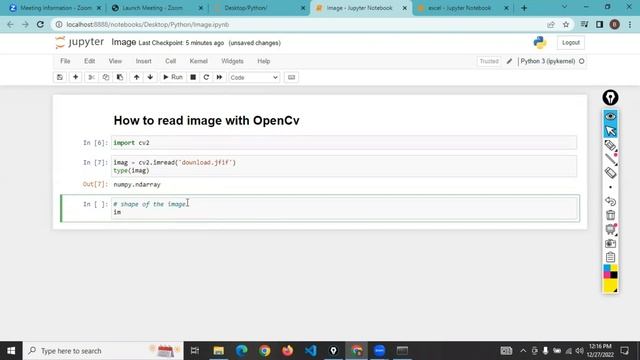Open the Chrome side panel

(x=599, y=24)
